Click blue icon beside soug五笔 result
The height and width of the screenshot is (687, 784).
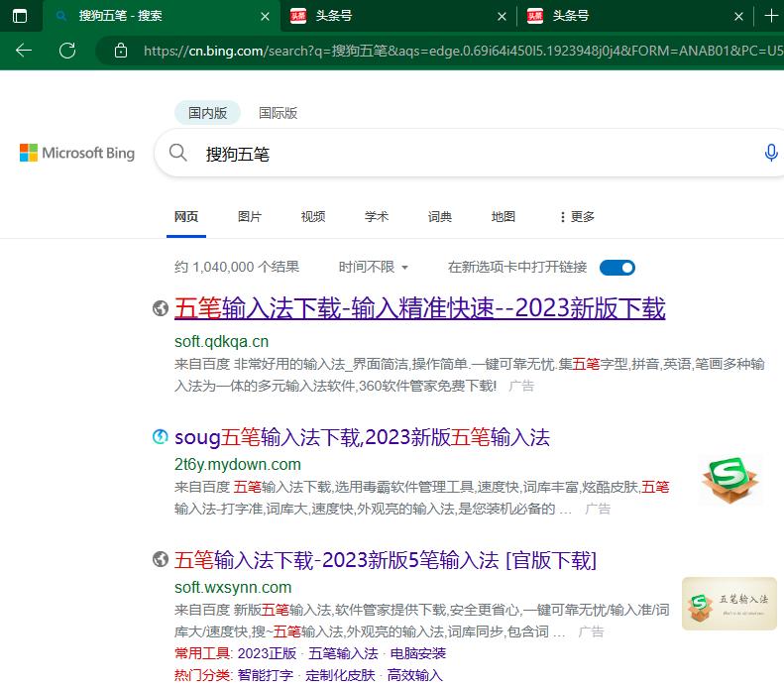coord(160,436)
